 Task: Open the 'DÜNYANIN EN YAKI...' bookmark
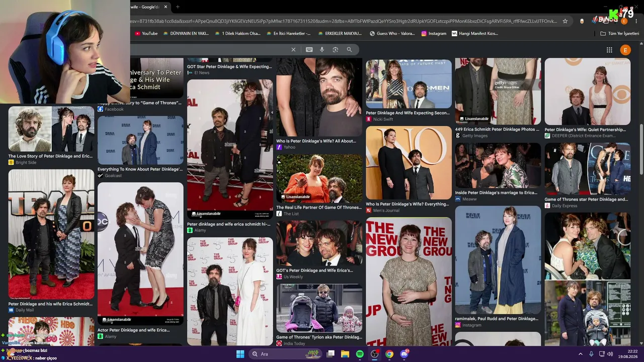(x=186, y=34)
